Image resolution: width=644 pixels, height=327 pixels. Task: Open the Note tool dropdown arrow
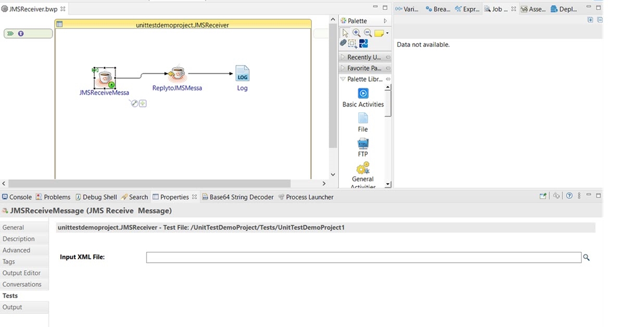387,34
